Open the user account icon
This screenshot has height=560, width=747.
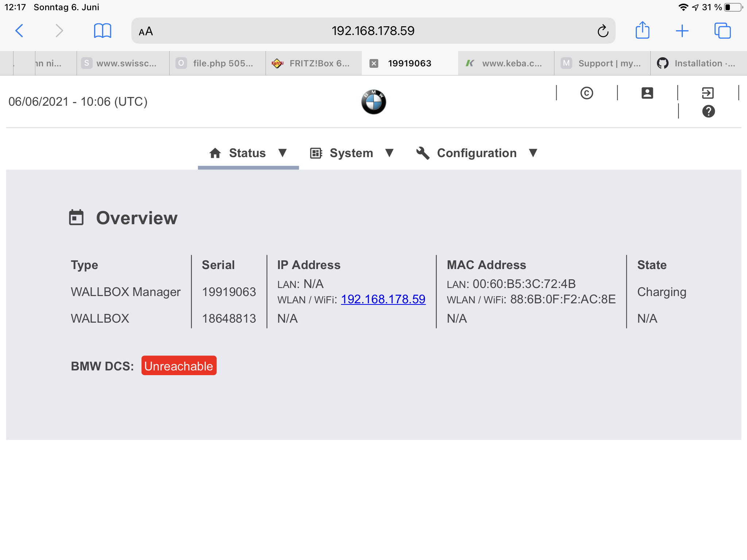[647, 93]
